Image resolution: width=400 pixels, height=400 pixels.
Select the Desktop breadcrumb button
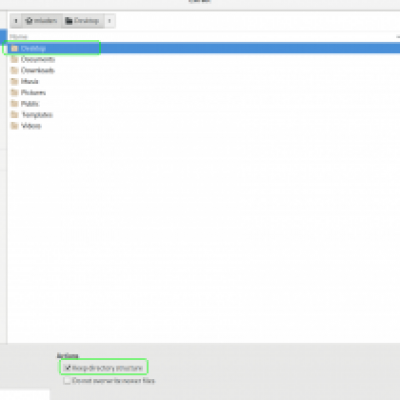[83, 21]
